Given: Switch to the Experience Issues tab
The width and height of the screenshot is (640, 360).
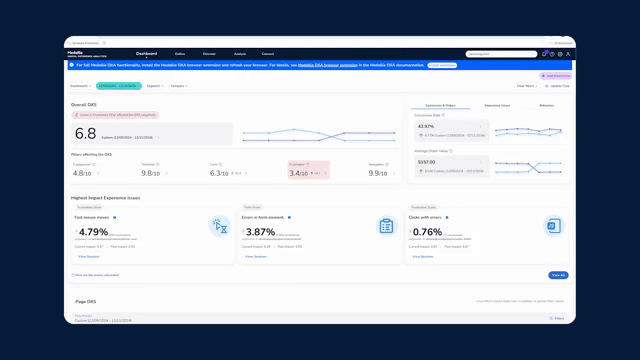Looking at the screenshot, I should 497,105.
